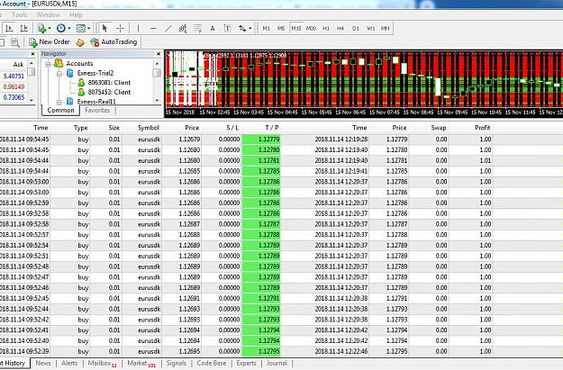Screen dimensions: 563x370
Task: Switch timeframe to W1
Action: [x=371, y=28]
